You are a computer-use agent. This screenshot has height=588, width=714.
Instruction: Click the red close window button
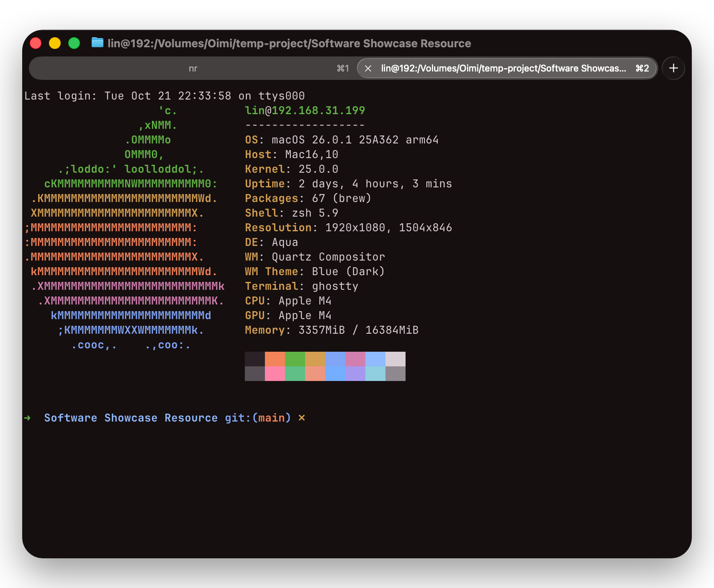[36, 43]
